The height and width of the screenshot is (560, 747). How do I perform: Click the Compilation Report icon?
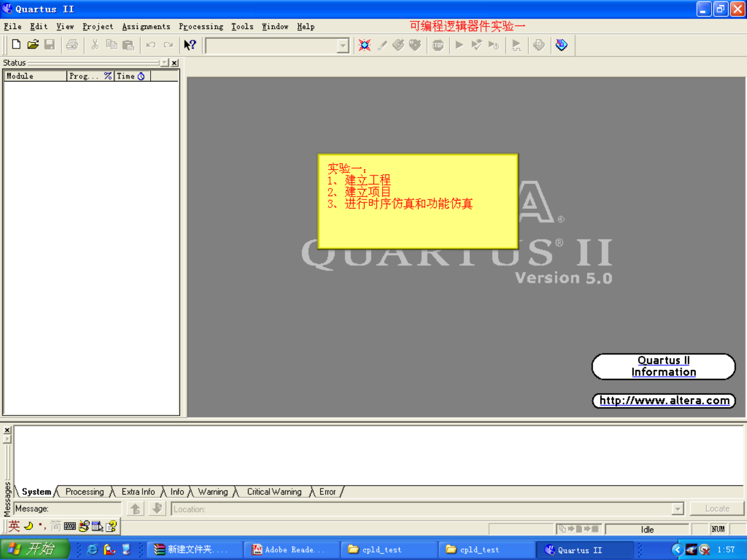pos(539,45)
